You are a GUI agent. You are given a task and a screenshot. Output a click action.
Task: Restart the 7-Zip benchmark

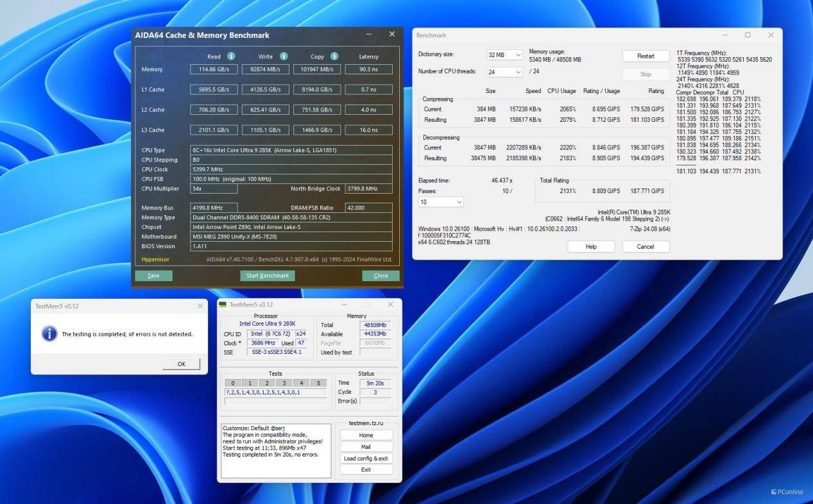pos(646,56)
